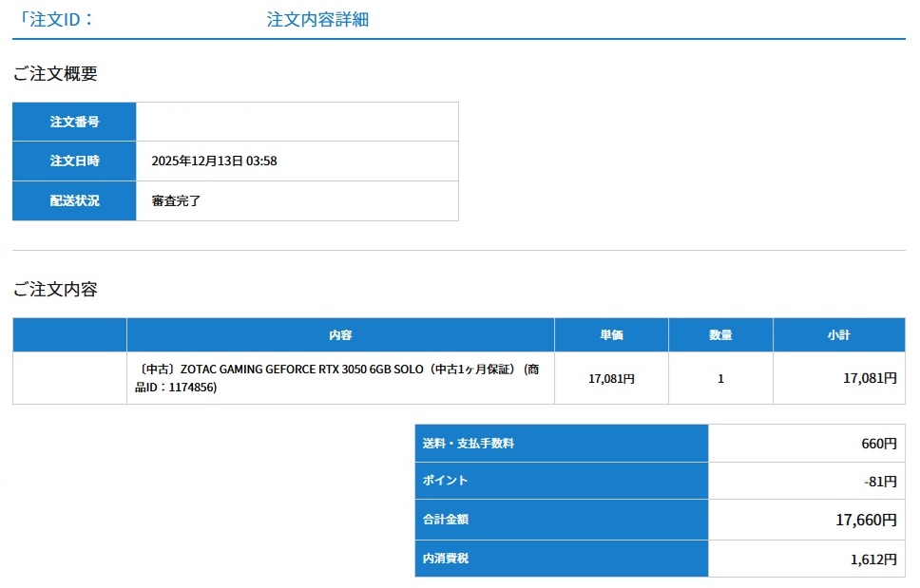Viewport: 920px width, 588px height.
Task: Click the 数量 column header
Action: [x=720, y=335]
